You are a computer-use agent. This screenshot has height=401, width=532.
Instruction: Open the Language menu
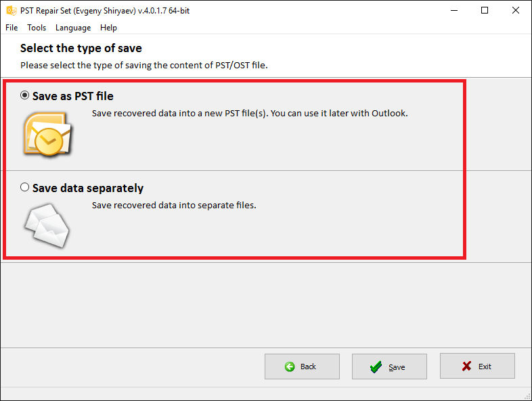(73, 28)
